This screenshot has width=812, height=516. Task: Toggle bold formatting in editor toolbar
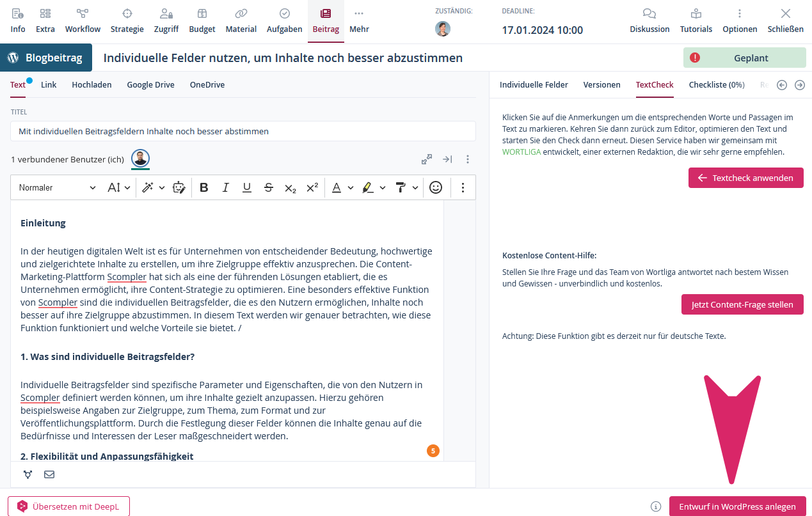click(204, 187)
